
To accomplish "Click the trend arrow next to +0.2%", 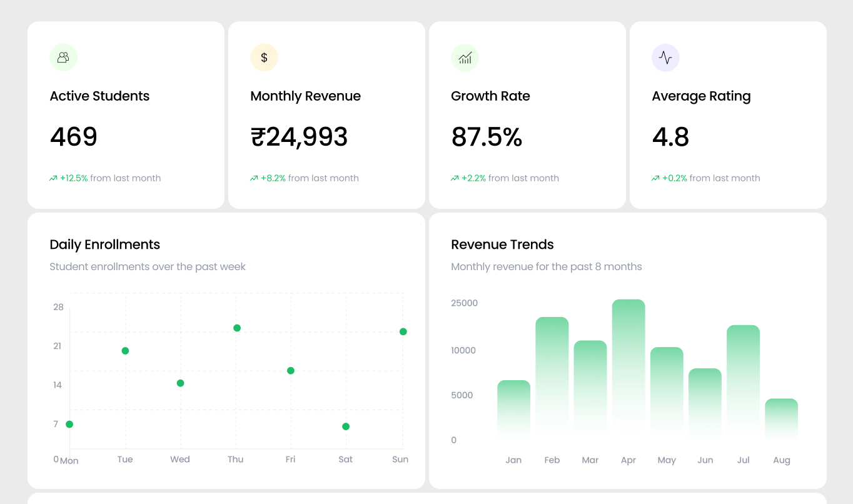I will click(655, 178).
